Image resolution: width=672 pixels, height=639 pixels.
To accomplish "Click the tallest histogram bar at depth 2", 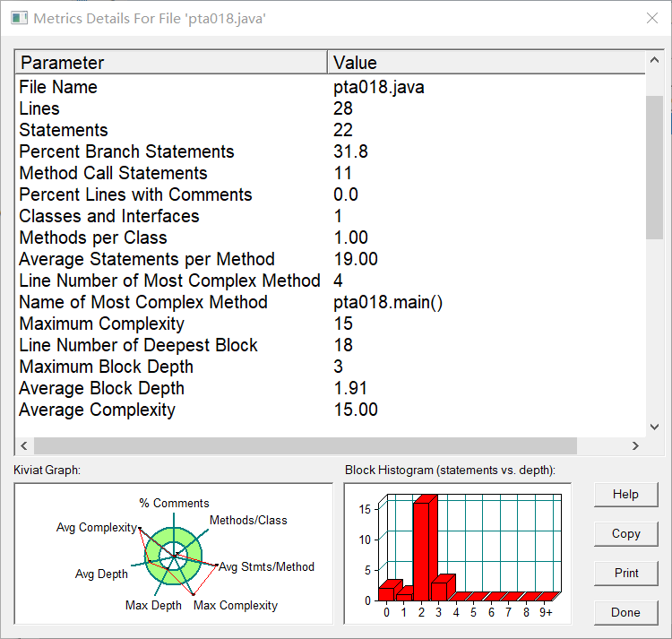I will pyautogui.click(x=423, y=550).
